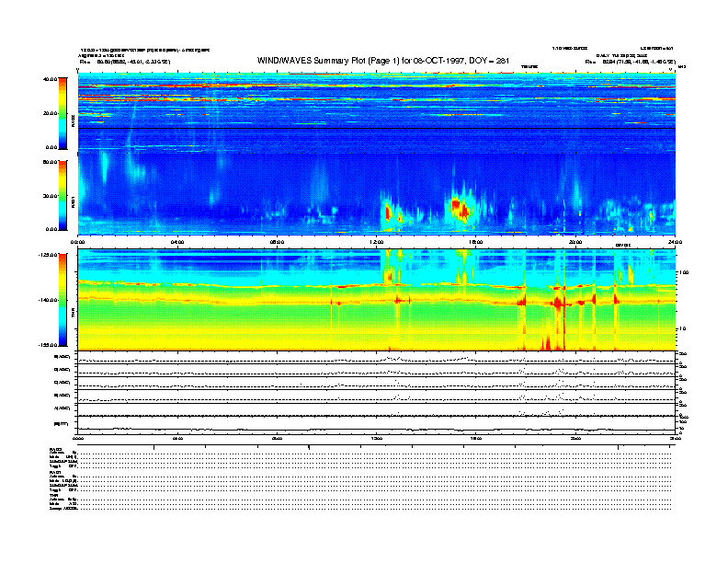This screenshot has height=563, width=728.
Task: Click the 20:00 tick below RAD1 panel
Action: click(x=575, y=242)
